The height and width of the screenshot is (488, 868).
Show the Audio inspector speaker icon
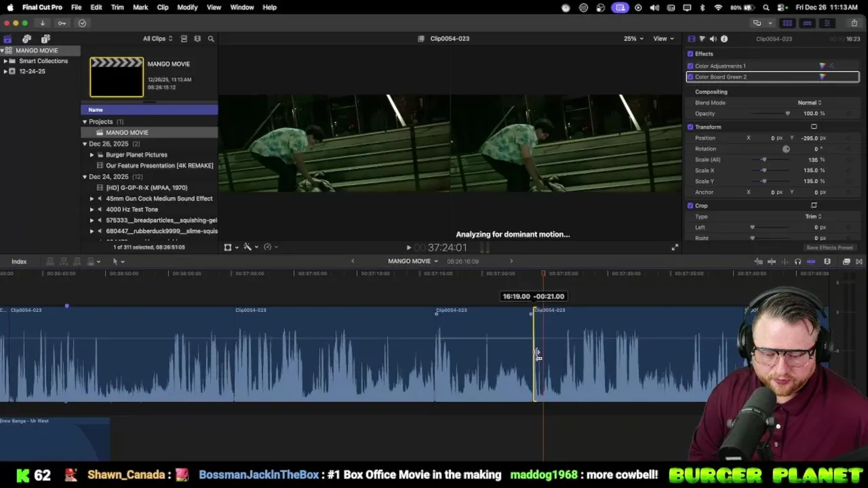(713, 39)
